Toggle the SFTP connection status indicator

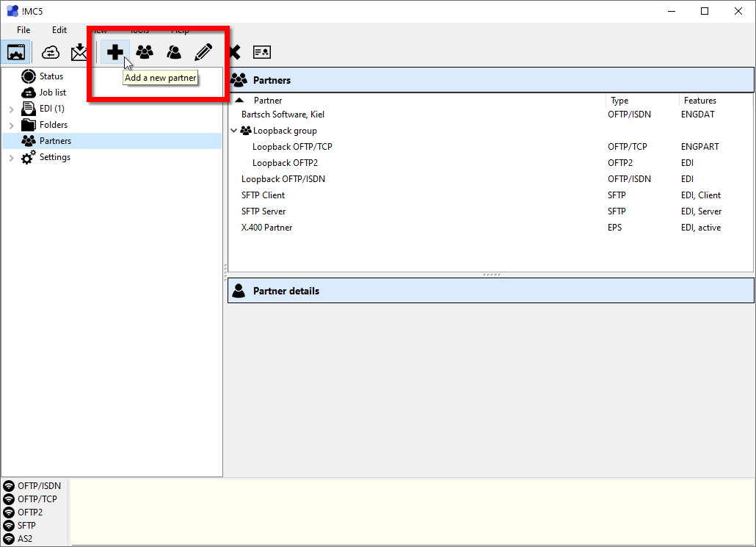point(7,525)
